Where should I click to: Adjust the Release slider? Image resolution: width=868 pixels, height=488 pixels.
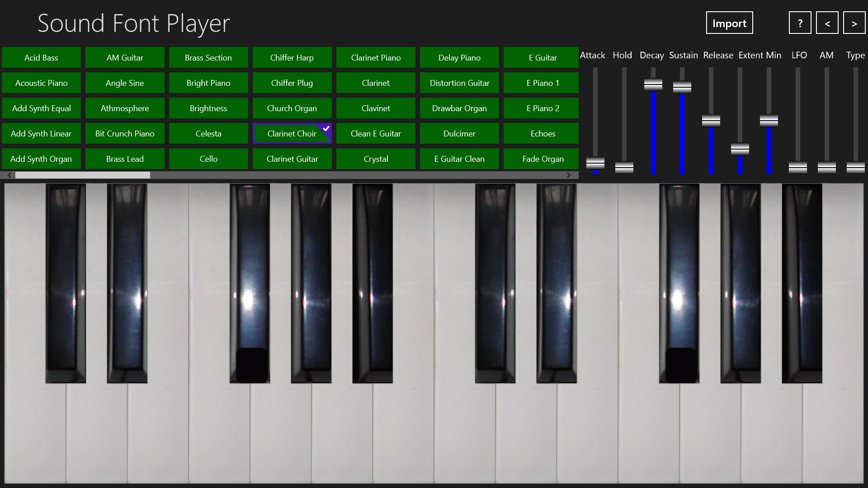pyautogui.click(x=711, y=121)
